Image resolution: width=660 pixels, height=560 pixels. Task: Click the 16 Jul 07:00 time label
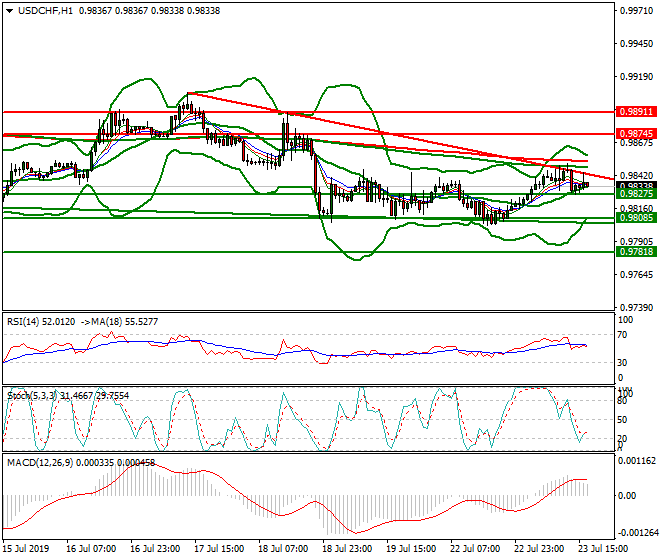91,549
